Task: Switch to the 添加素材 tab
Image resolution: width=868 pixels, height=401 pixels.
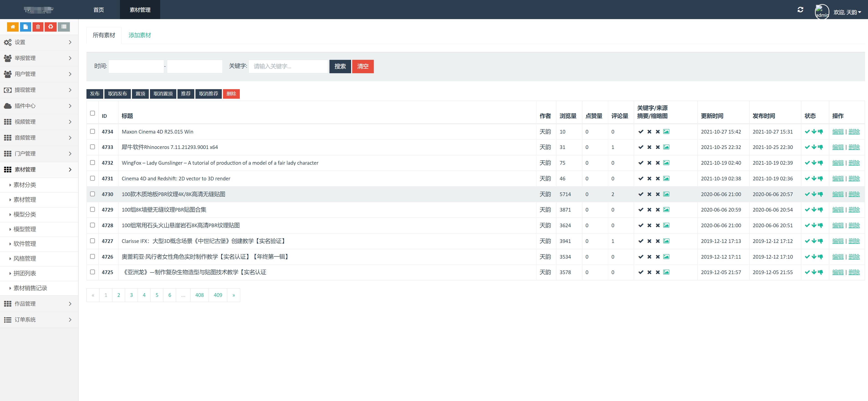Action: 139,35
